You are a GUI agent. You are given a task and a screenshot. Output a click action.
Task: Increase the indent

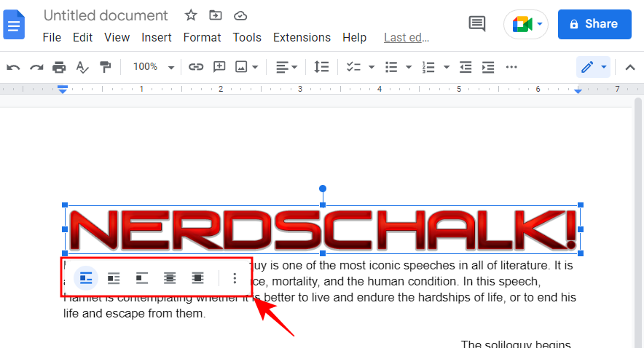point(488,67)
